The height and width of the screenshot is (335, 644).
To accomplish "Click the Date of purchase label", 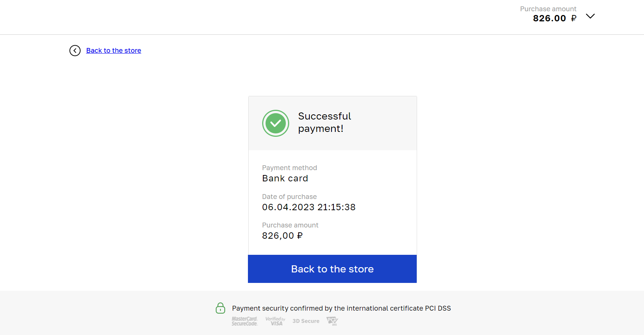I will [290, 197].
